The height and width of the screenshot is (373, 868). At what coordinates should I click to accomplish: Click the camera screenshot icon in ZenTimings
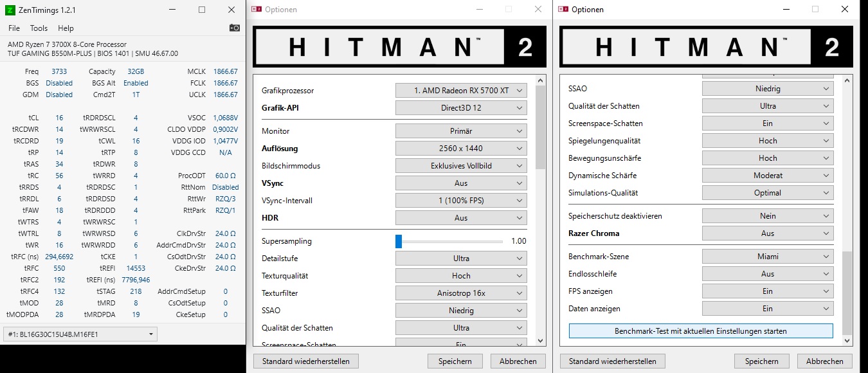[x=234, y=28]
